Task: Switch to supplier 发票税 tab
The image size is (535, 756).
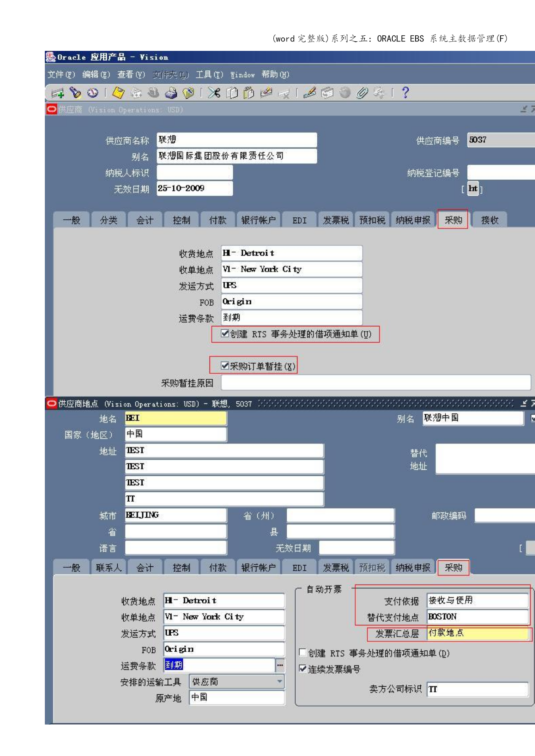Action: [336, 220]
